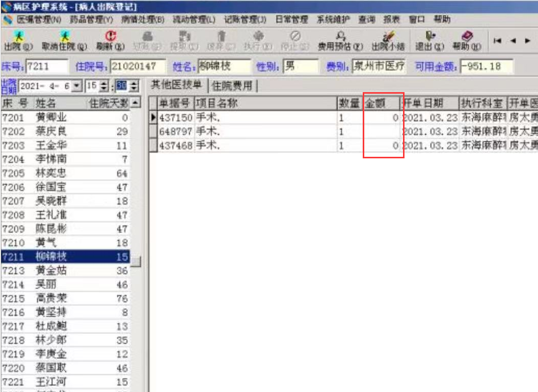Image resolution: width=538 pixels, height=392 pixels.
Task: Click the 开单日期 column header
Action: [x=429, y=103]
